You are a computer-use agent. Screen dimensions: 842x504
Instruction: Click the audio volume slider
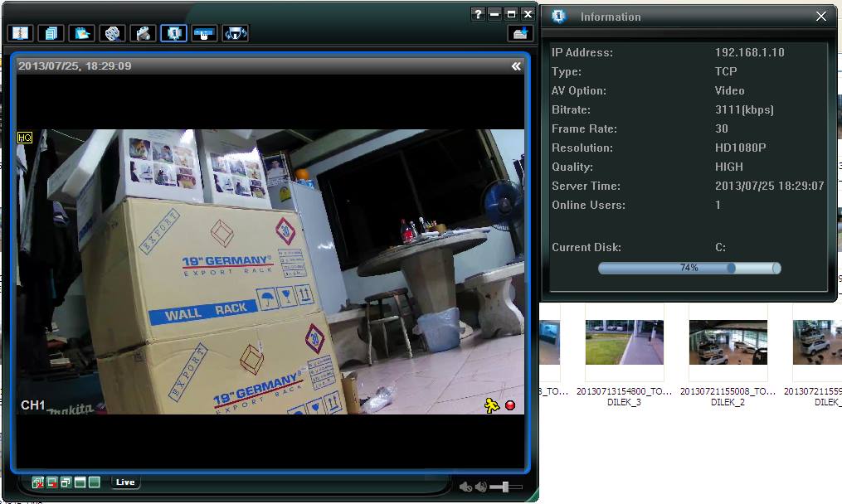[505, 487]
